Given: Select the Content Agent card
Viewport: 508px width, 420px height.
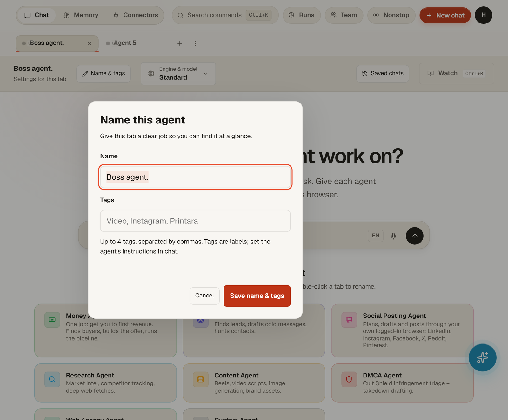Looking at the screenshot, I should click(x=254, y=383).
